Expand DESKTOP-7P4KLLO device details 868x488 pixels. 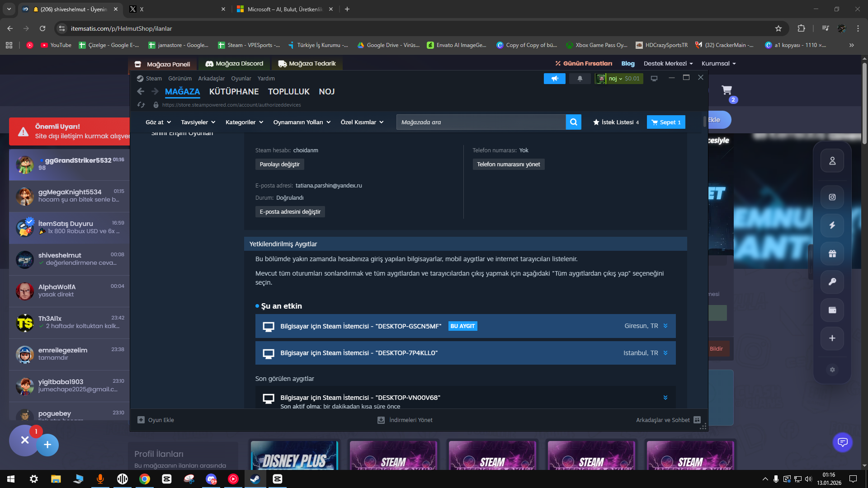[x=665, y=353]
